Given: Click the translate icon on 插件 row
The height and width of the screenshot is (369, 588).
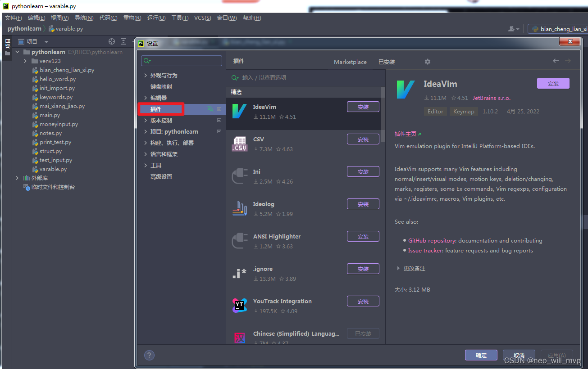Looking at the screenshot, I should [210, 109].
